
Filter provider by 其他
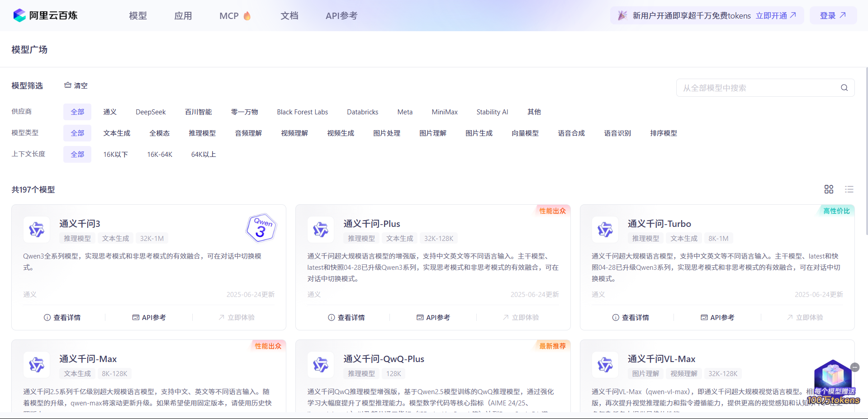tap(534, 112)
